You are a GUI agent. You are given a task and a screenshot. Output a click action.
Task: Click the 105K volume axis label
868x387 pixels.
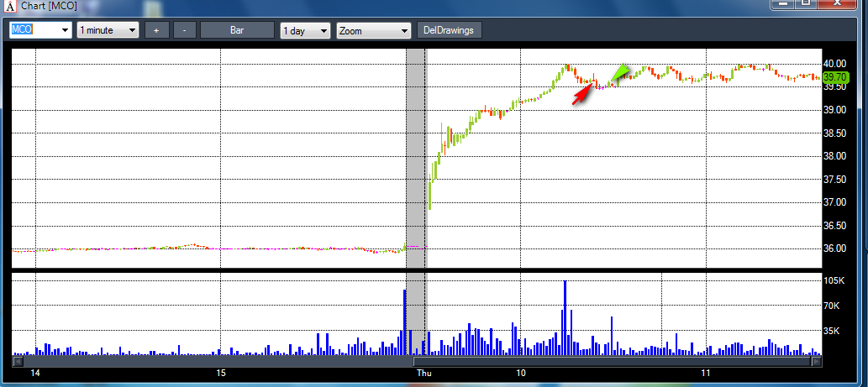tap(834, 281)
